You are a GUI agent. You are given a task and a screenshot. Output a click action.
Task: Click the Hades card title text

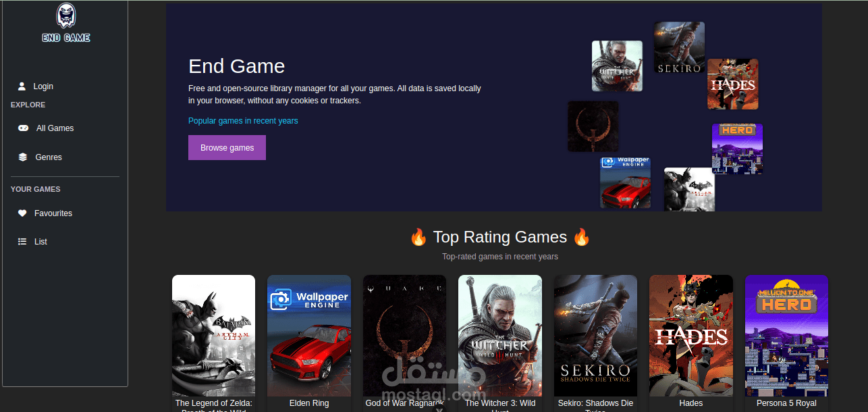(691, 403)
